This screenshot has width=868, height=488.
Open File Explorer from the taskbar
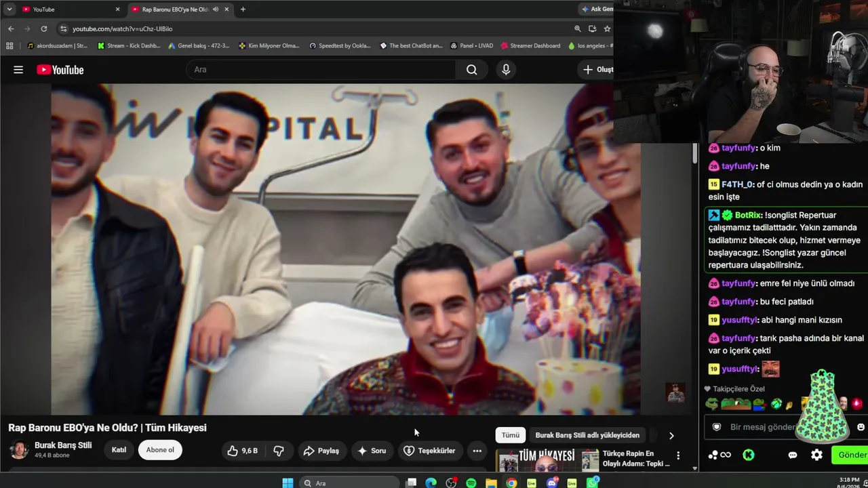(491, 483)
